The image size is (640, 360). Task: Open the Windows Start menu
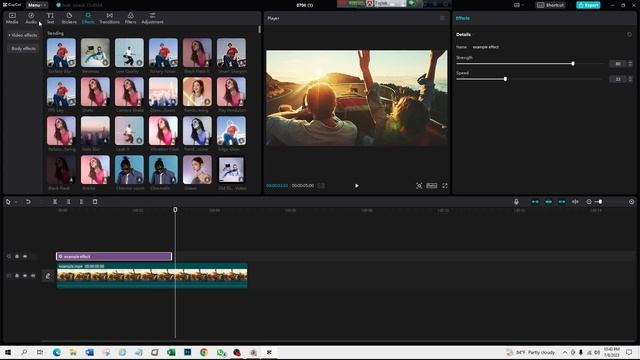click(x=8, y=352)
